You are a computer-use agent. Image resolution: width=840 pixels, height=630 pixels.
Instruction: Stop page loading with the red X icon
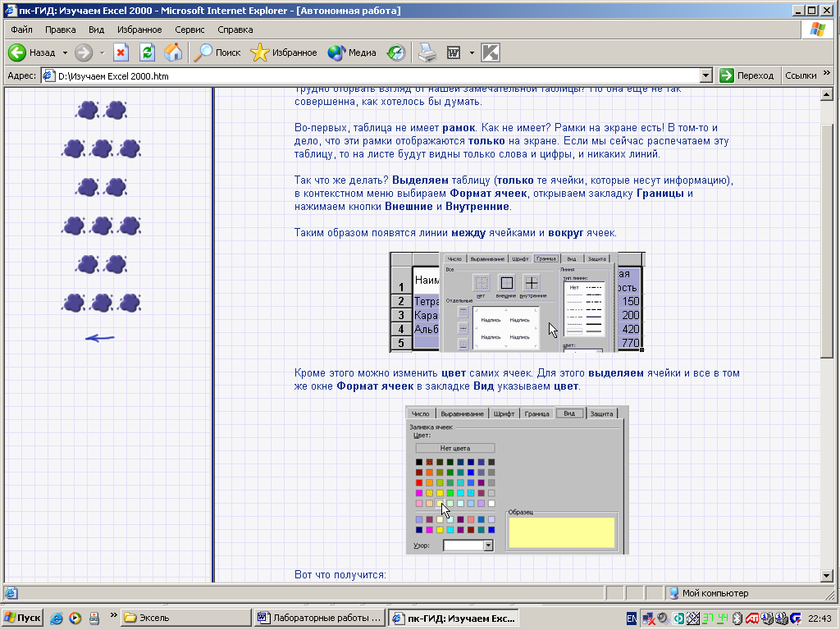click(x=121, y=52)
